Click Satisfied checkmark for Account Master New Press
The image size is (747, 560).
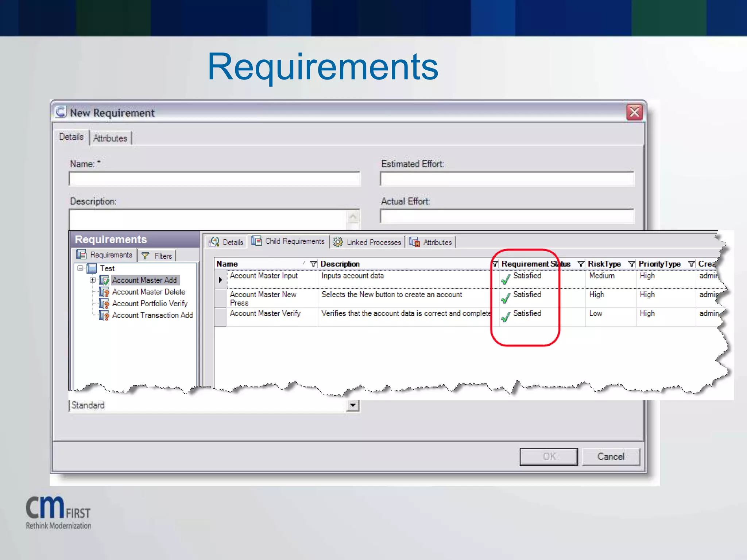tap(506, 299)
